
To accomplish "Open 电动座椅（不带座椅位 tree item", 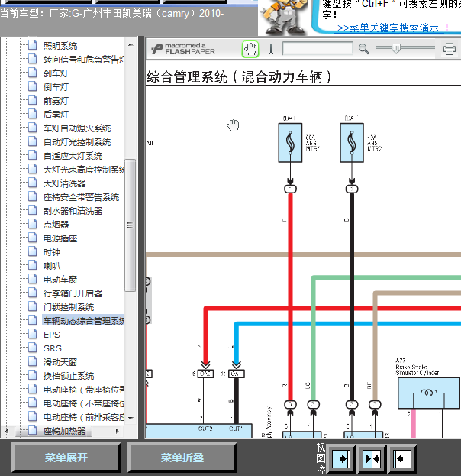I will (x=83, y=403).
